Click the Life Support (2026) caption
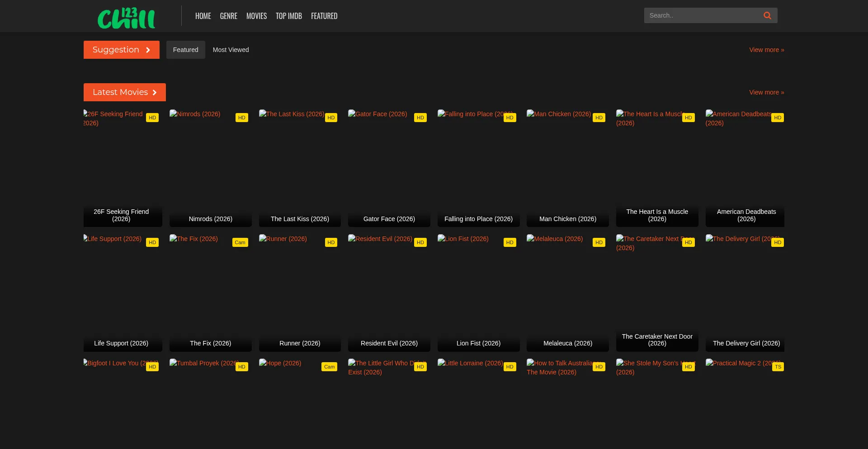Viewport: 868px width, 449px height. pyautogui.click(x=121, y=343)
